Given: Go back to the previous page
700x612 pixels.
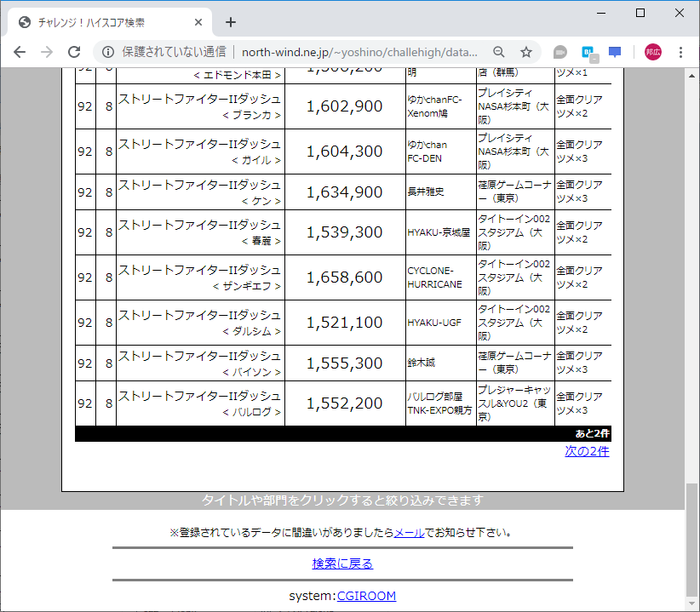Looking at the screenshot, I should 20,52.
